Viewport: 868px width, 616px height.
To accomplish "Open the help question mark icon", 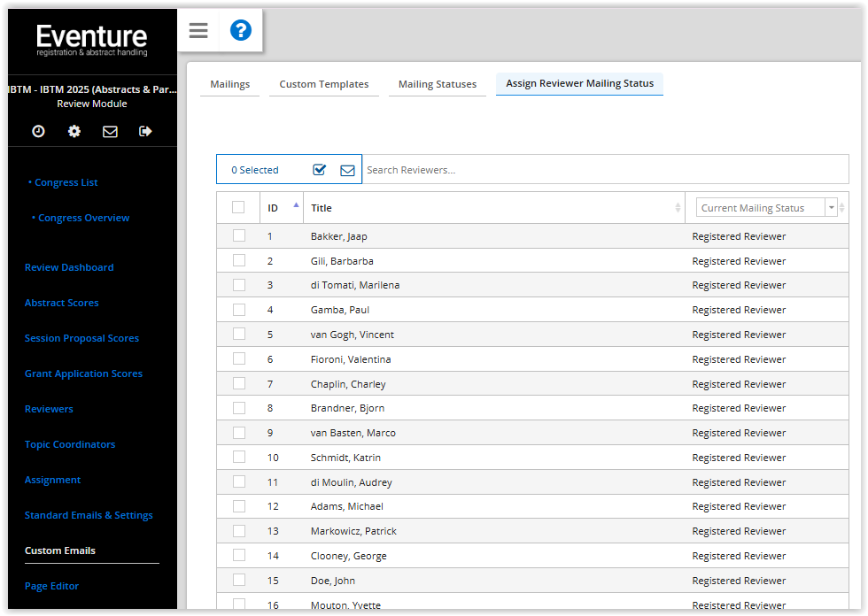I will [240, 31].
